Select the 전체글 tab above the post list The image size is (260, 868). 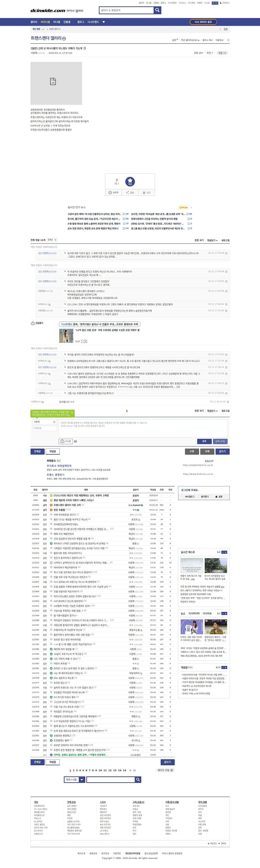click(37, 451)
